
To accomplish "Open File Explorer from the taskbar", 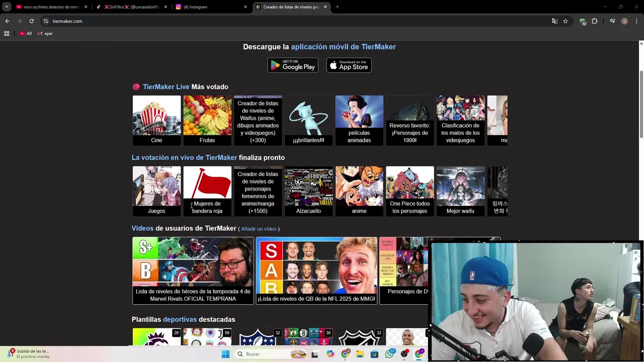I will [360, 354].
